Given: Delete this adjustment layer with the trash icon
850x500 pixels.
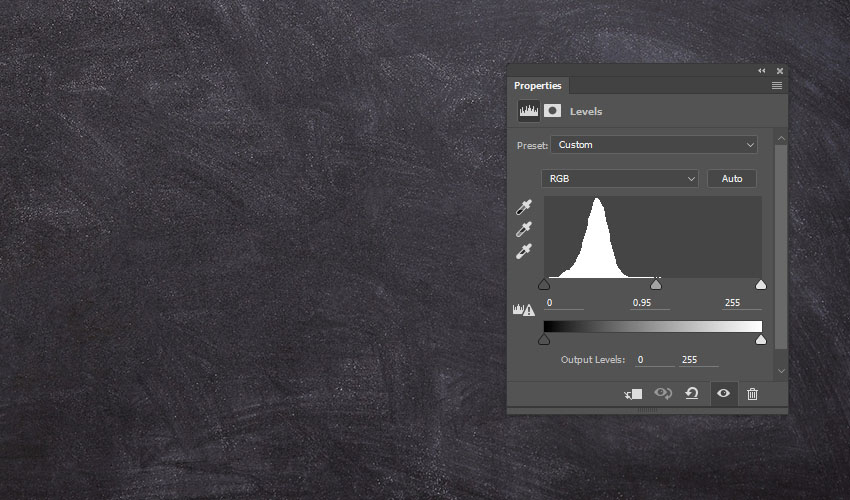Looking at the screenshot, I should pyautogui.click(x=752, y=394).
